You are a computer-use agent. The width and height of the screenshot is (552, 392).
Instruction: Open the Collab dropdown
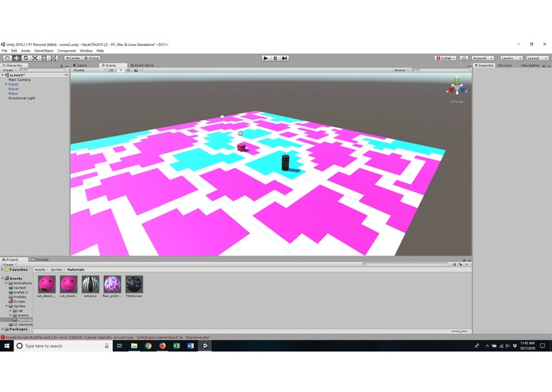click(x=446, y=58)
